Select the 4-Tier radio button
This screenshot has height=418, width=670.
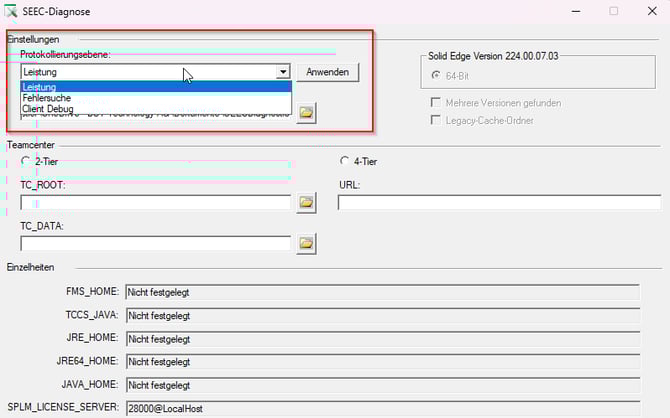(x=345, y=161)
